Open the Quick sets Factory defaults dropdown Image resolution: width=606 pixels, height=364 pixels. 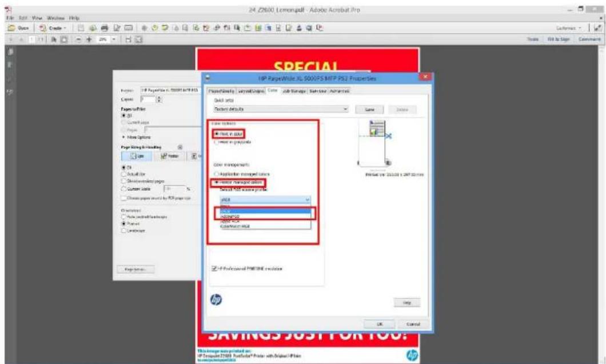tap(281, 109)
